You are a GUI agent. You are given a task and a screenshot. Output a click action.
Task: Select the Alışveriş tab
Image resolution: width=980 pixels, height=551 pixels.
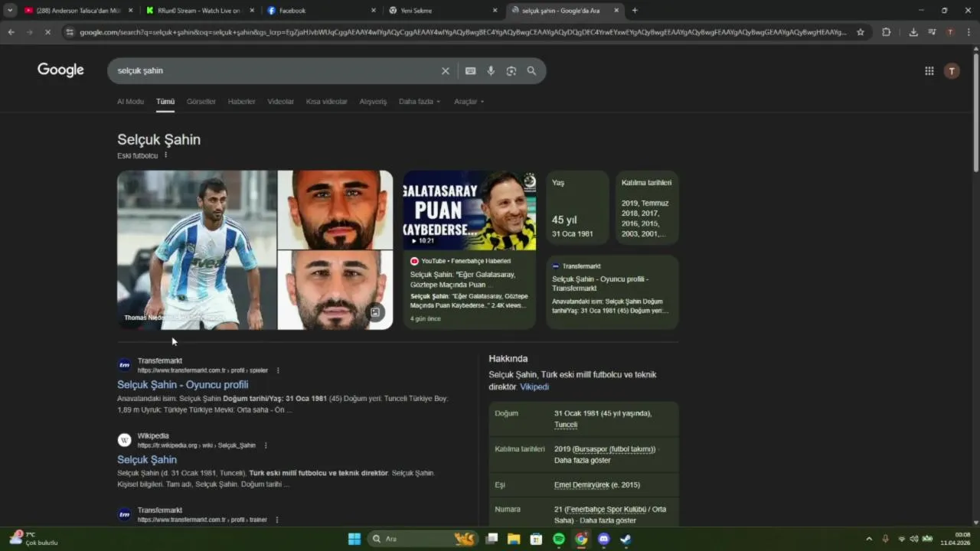(x=373, y=102)
